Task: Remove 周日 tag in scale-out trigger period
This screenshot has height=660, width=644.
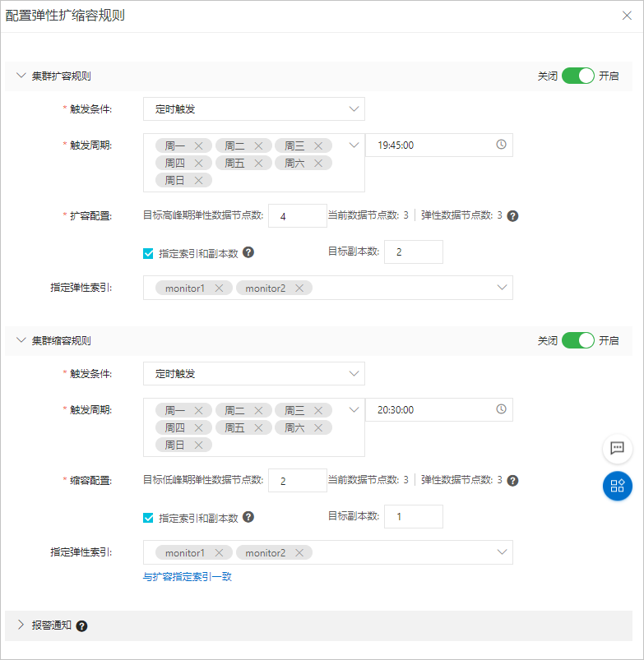Action: [x=198, y=181]
